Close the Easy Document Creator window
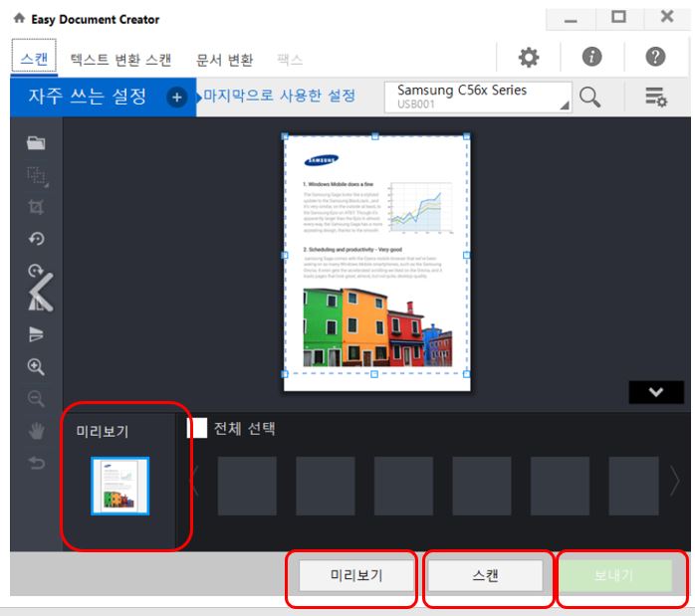The image size is (695, 616). click(667, 17)
